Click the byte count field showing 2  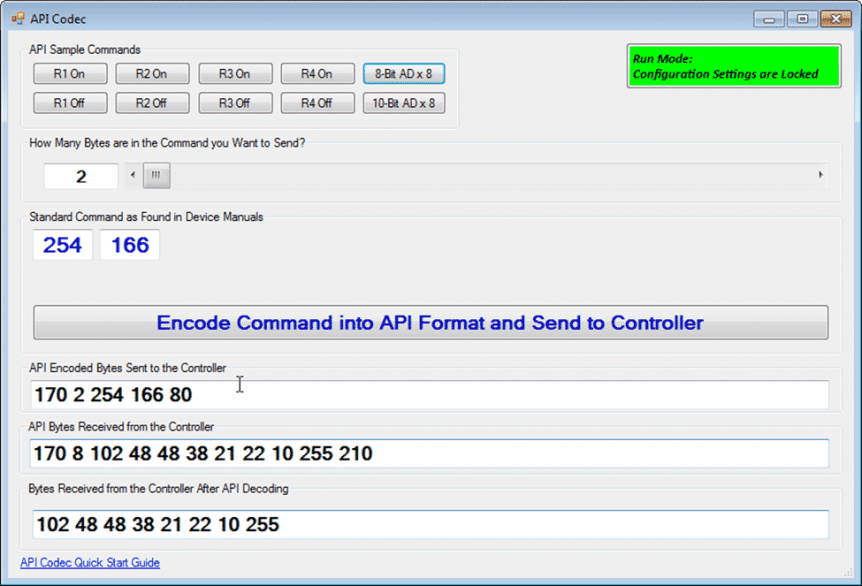click(81, 176)
